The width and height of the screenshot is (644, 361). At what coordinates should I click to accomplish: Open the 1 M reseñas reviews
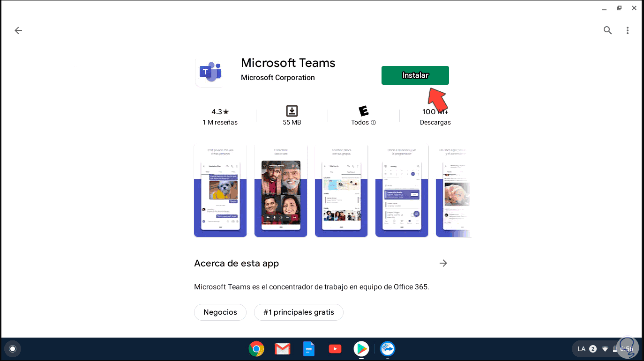[x=220, y=122]
